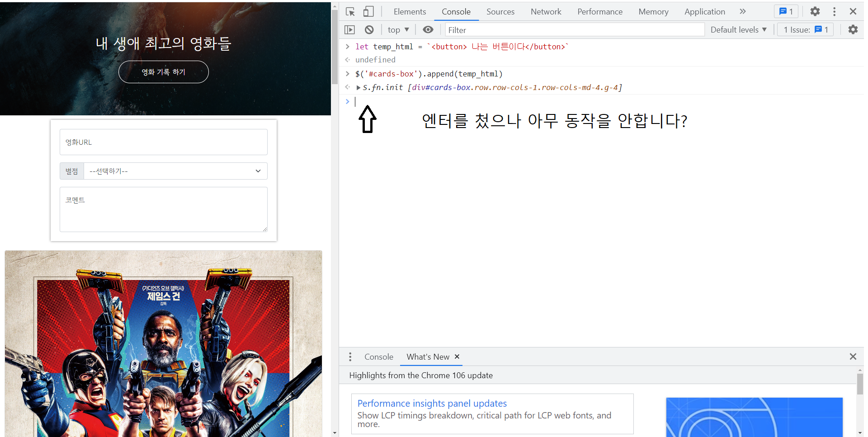The width and height of the screenshot is (868, 437).
Task: Click the console input prompt line
Action: (601, 102)
